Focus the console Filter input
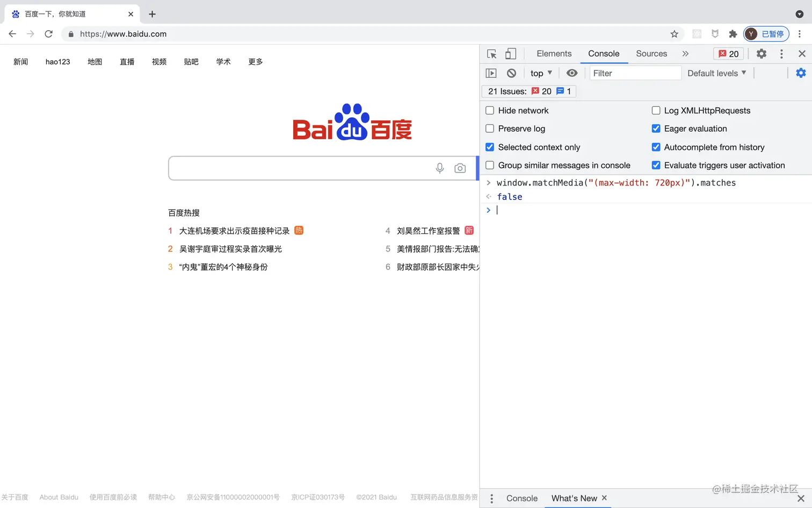812x508 pixels. point(635,73)
